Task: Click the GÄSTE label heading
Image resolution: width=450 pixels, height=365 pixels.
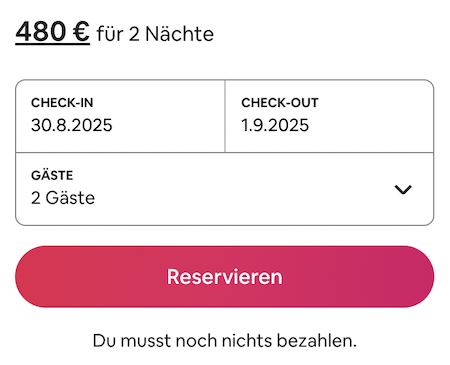Action: 52,175
